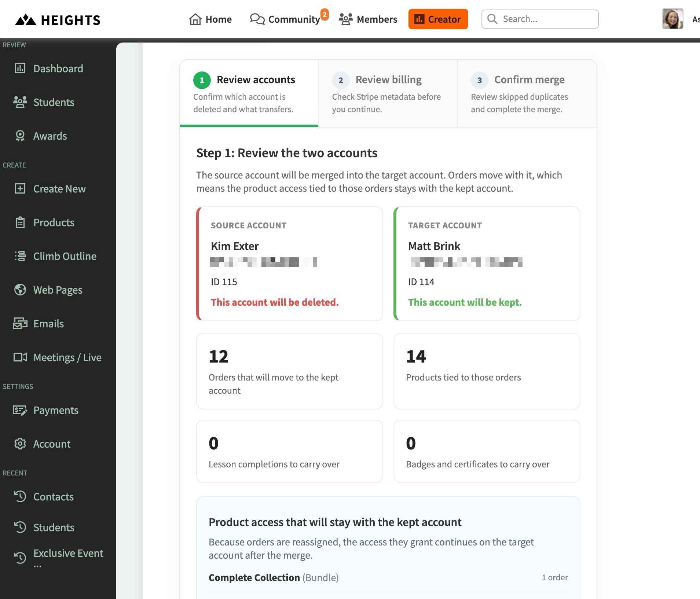
Task: Click the orange Creator button
Action: [438, 19]
